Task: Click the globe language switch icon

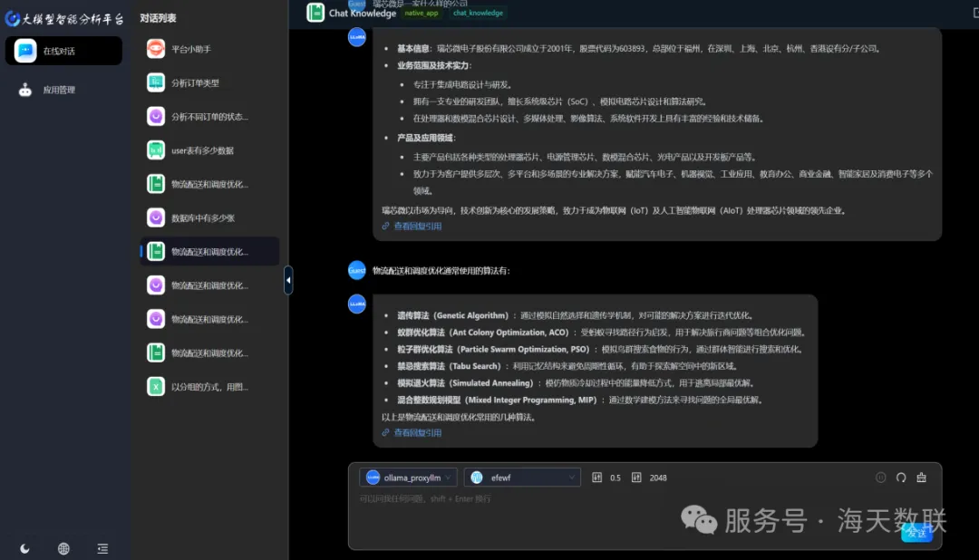Action: 63,548
